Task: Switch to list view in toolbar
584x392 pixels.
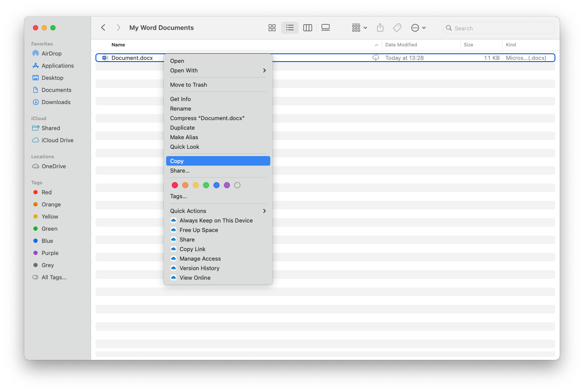Action: (290, 28)
